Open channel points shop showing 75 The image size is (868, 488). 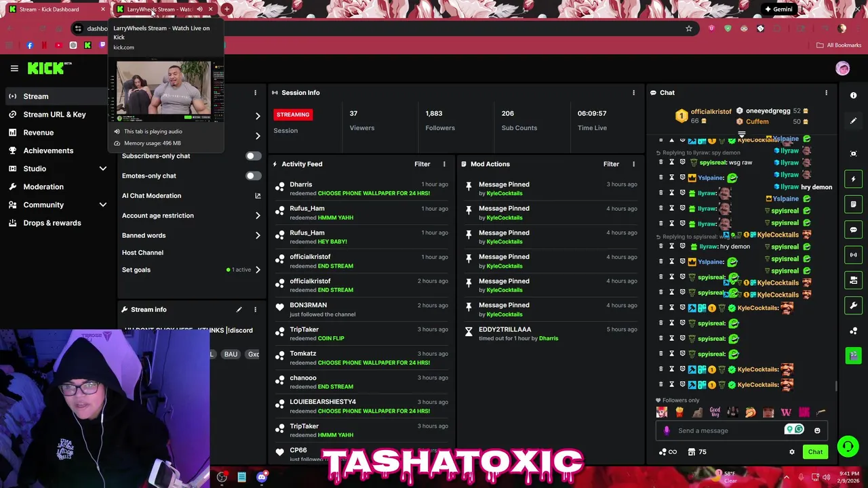tap(697, 452)
